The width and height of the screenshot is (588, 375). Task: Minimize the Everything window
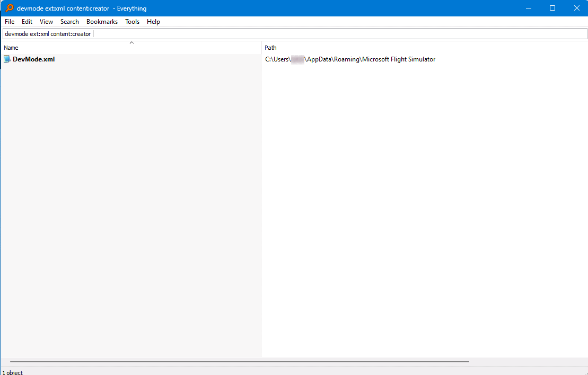[528, 8]
